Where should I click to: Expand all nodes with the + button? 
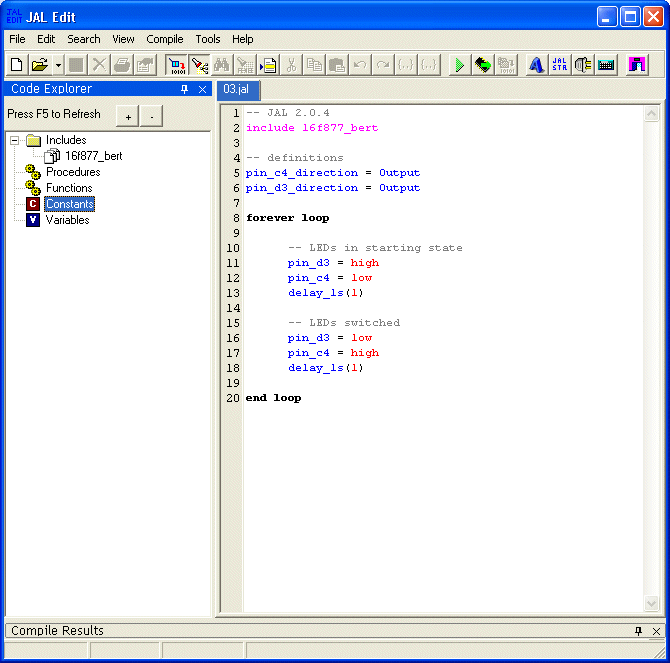click(x=128, y=116)
